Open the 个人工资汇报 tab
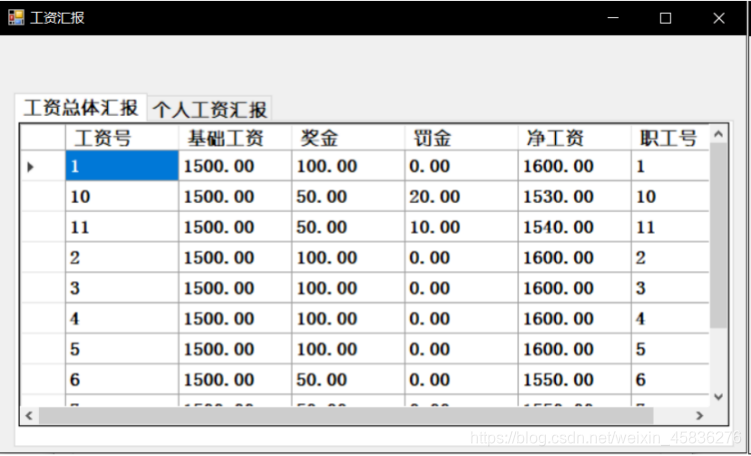 coord(210,110)
